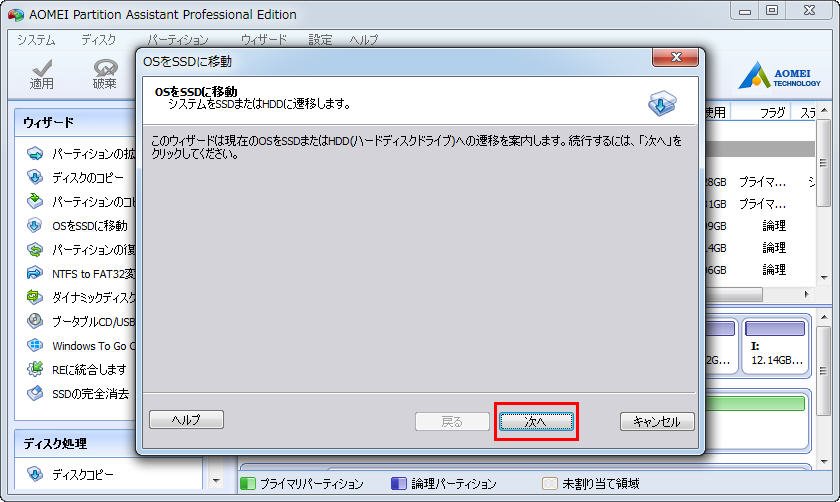Viewport: 840px width, 502px height.
Task: Click the ブータブルCD/USB wizard icon
Action: [35, 321]
